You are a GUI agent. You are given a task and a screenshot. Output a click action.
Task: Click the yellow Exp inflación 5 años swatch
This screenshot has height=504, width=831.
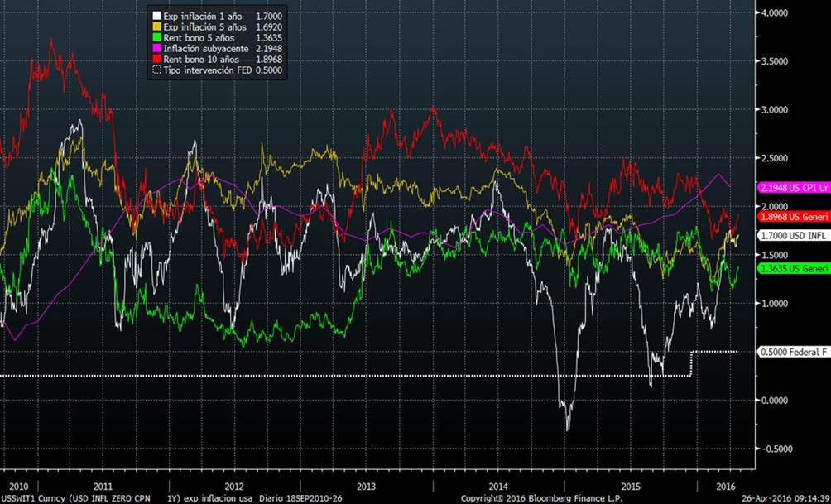pos(156,27)
